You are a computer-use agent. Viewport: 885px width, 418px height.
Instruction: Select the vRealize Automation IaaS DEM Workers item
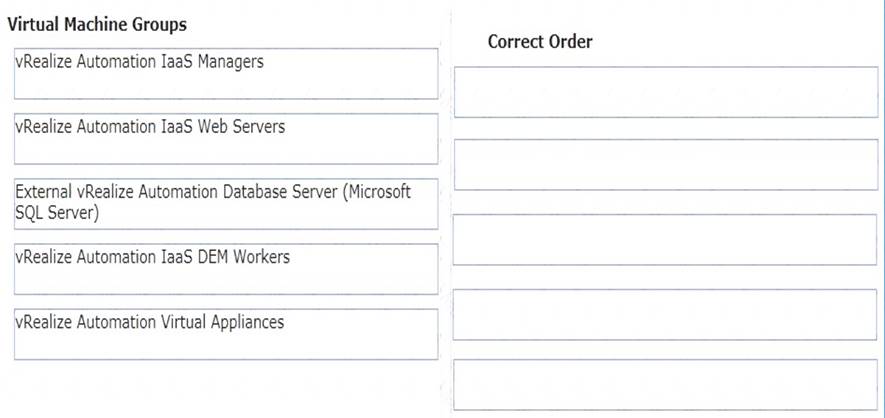(226, 269)
